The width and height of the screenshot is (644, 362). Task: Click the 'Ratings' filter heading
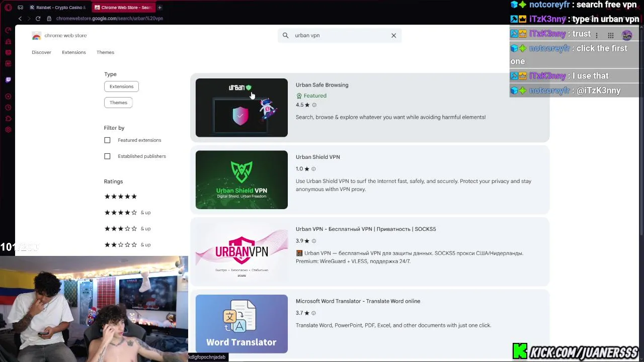pyautogui.click(x=113, y=182)
